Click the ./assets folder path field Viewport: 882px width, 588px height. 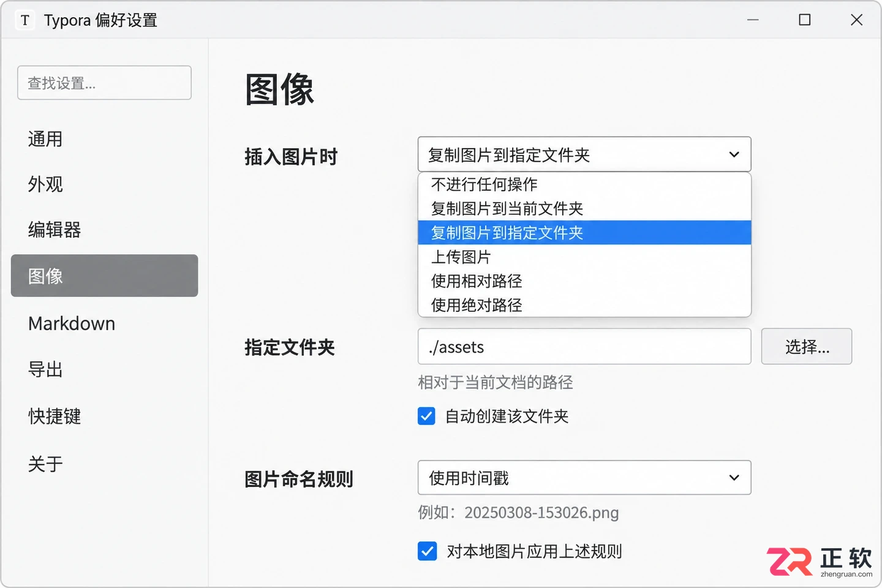coord(584,347)
